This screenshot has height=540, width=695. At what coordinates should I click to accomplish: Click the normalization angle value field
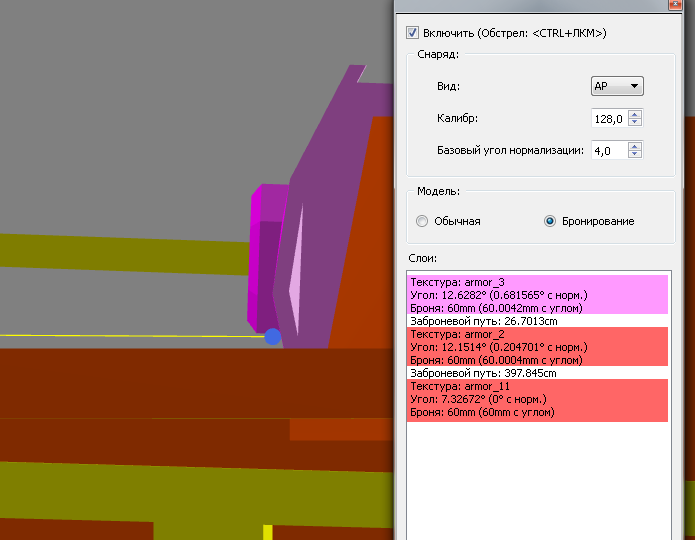pyautogui.click(x=609, y=150)
